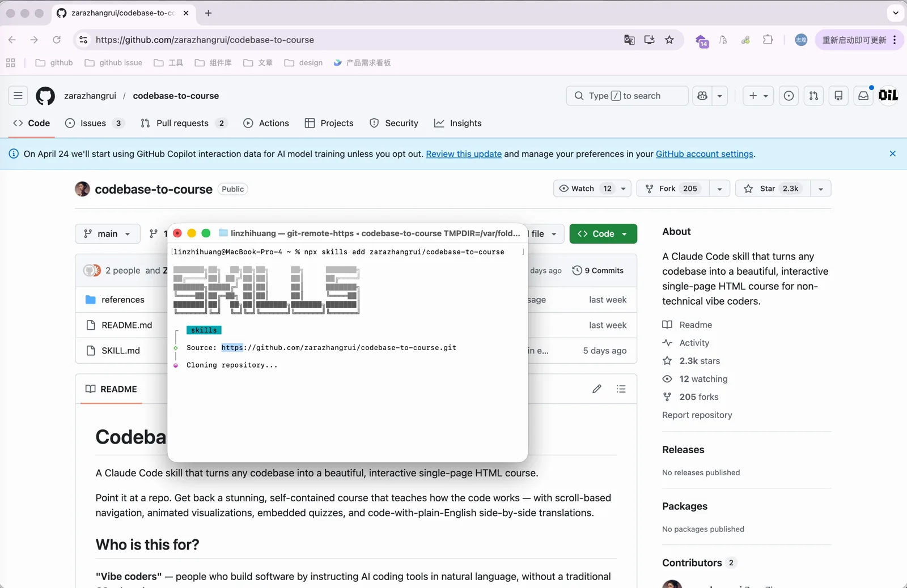Viewport: 907px width, 588px height.
Task: Open the repositories icon in header
Action: [x=838, y=96]
